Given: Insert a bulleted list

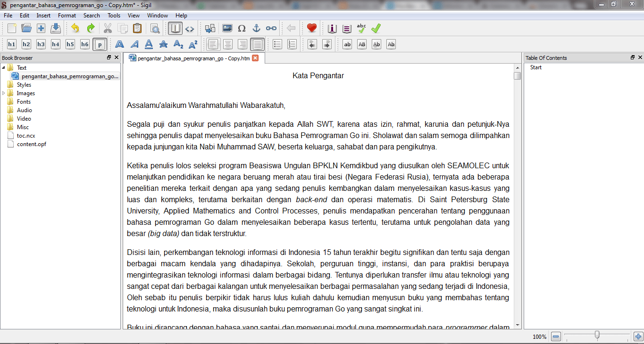Looking at the screenshot, I should pos(277,44).
